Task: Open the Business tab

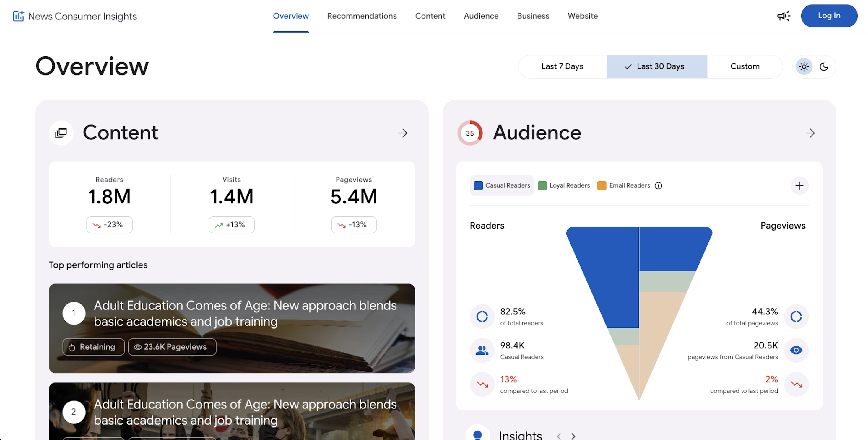Action: [533, 16]
